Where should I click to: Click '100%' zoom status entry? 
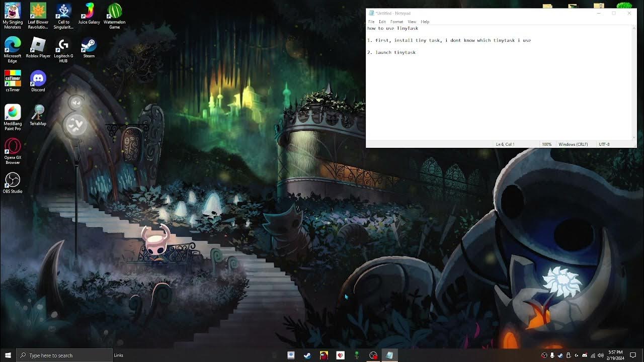tap(546, 144)
